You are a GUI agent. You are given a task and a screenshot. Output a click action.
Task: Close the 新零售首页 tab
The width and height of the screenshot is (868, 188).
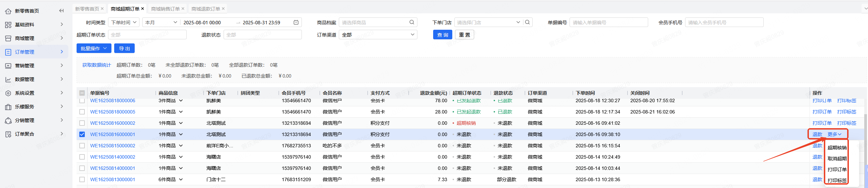coord(102,9)
